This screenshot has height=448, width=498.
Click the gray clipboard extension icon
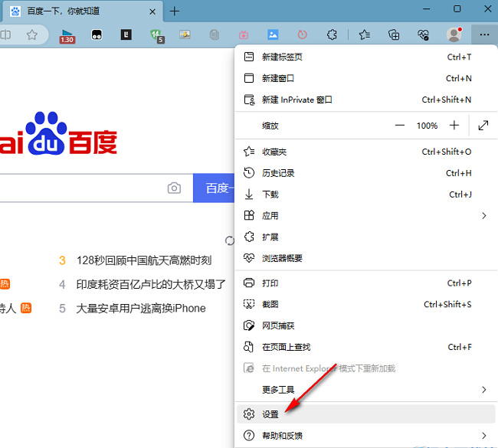(215, 34)
